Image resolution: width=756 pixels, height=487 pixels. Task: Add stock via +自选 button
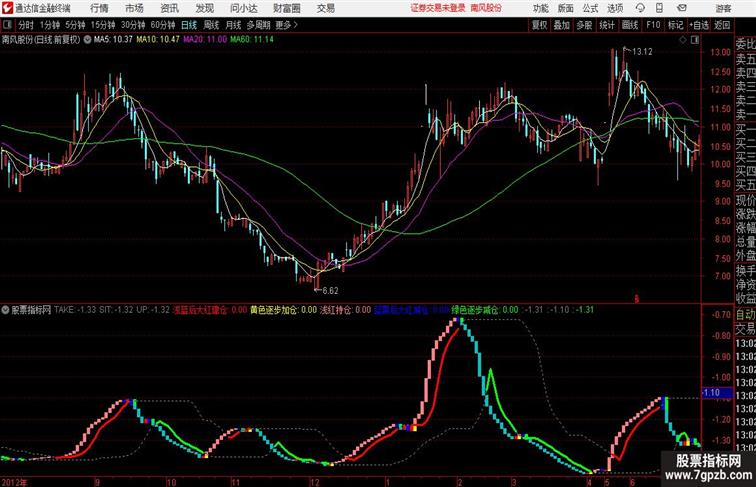coord(699,25)
